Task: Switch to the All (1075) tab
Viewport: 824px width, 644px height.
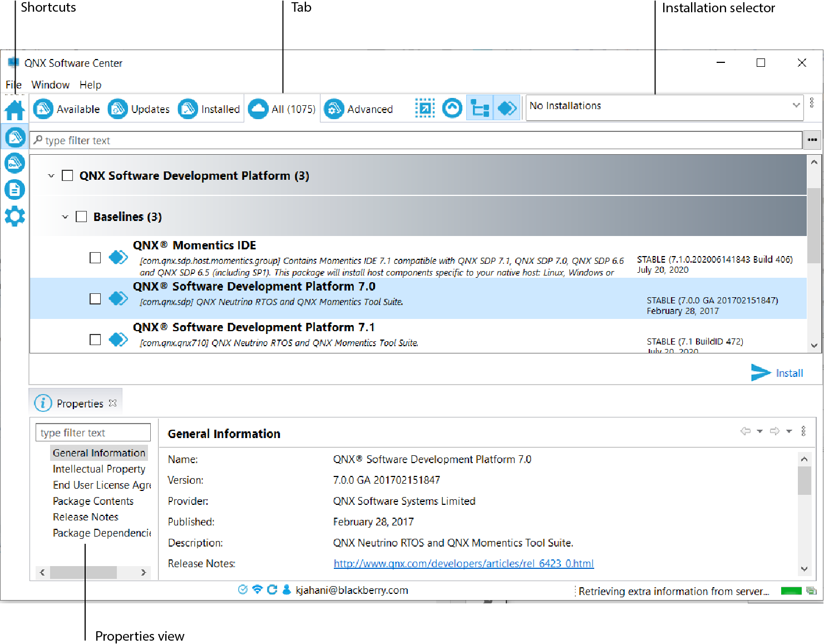Action: point(282,109)
